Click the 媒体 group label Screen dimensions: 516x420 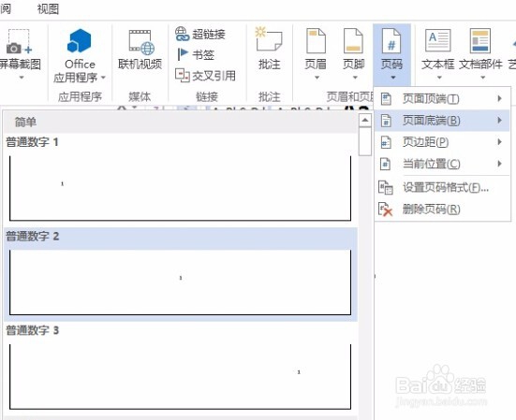coord(140,96)
